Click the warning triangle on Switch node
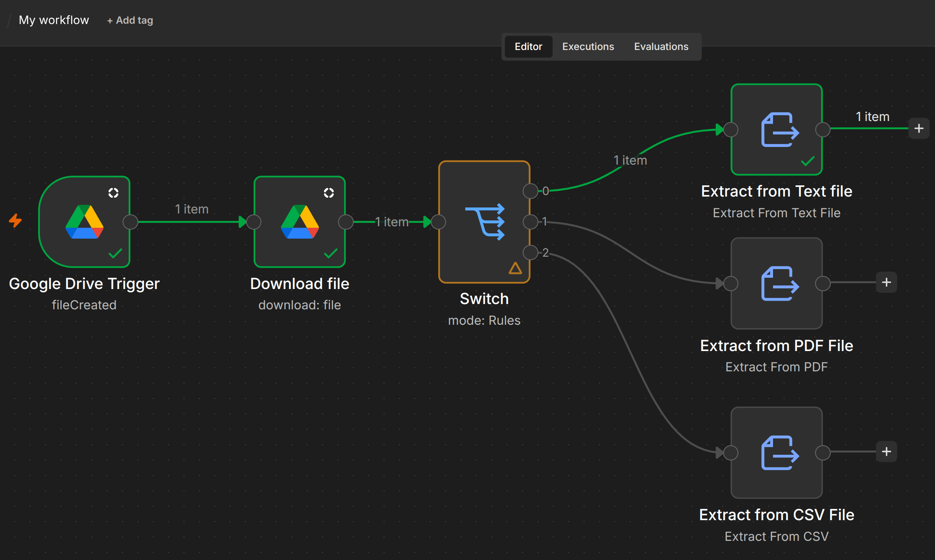 coord(515,268)
